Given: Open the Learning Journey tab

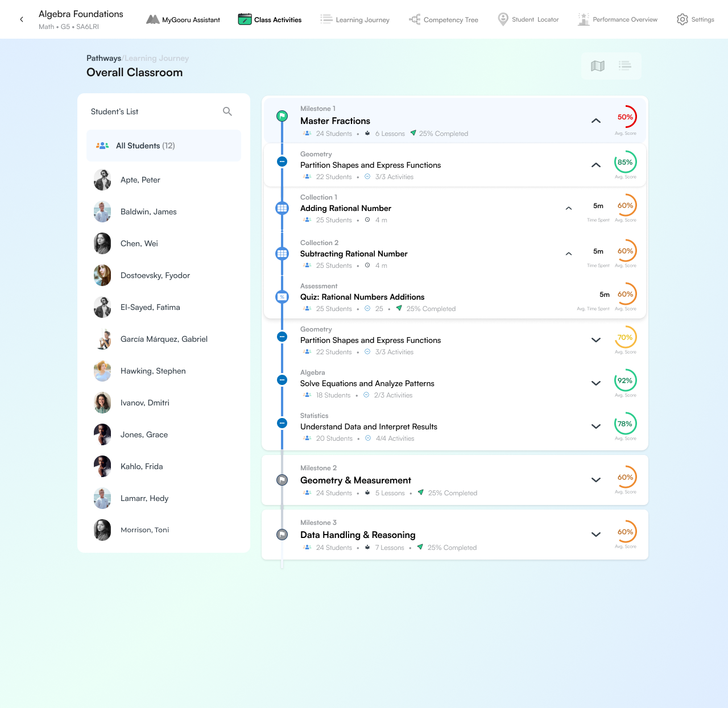Looking at the screenshot, I should 355,19.
